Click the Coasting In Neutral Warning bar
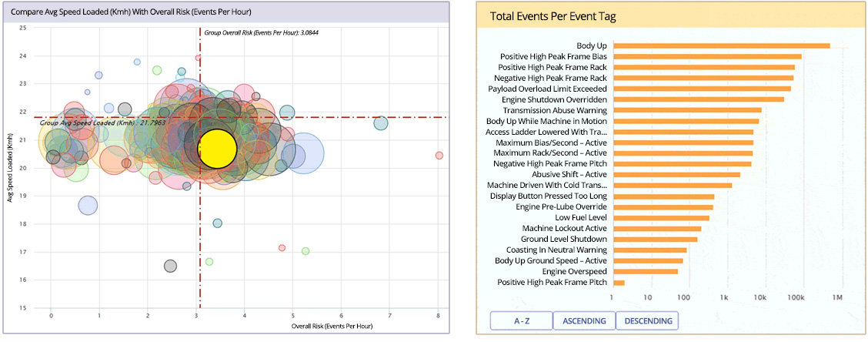 click(649, 250)
